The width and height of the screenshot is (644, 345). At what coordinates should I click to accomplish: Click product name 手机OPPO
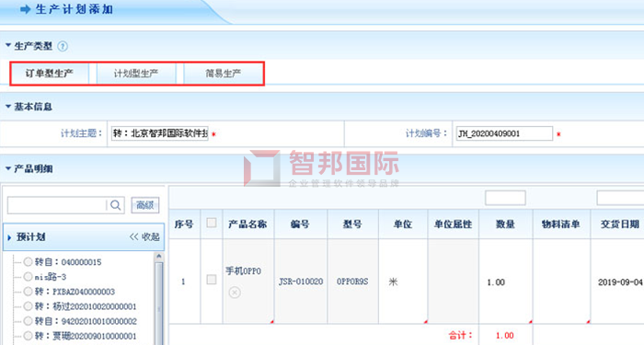coord(243,271)
